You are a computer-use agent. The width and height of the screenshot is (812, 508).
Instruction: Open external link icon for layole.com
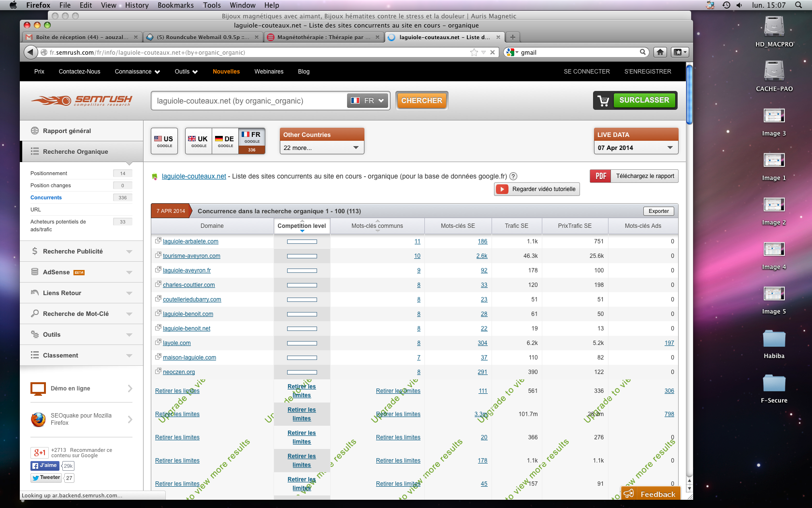pyautogui.click(x=158, y=342)
